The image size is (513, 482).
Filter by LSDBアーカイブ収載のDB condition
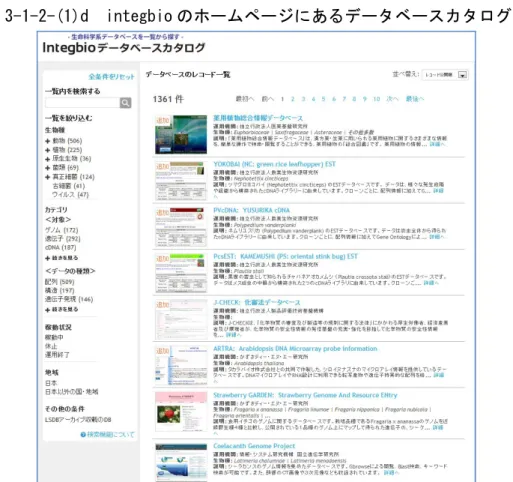(78, 420)
